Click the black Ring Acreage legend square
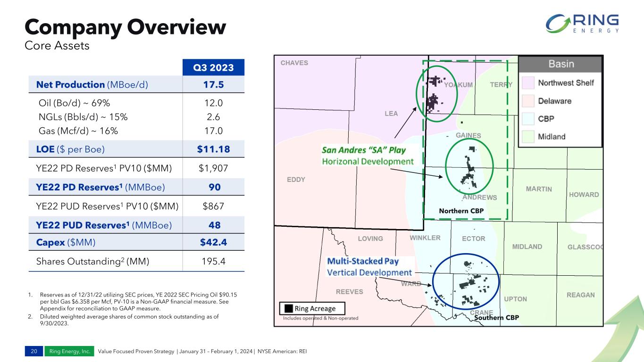Viewport: 644px width, 362px height. pyautogui.click(x=287, y=309)
